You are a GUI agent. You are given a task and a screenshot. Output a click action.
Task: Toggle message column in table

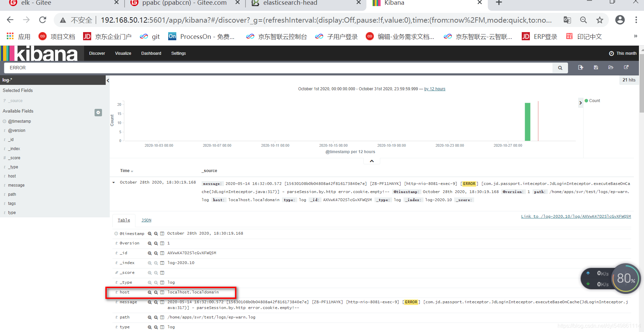point(162,302)
